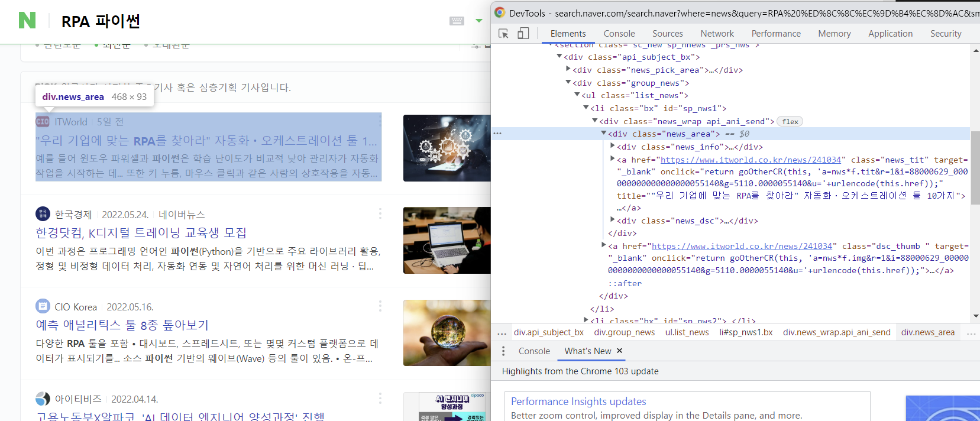This screenshot has width=980, height=421.
Task: Open Performance Insights updates link
Action: [578, 401]
